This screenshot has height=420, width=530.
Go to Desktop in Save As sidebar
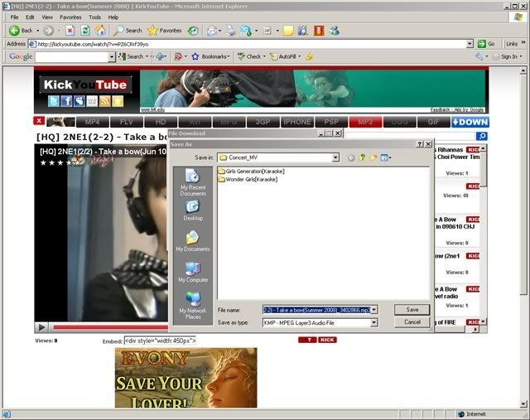pos(193,210)
